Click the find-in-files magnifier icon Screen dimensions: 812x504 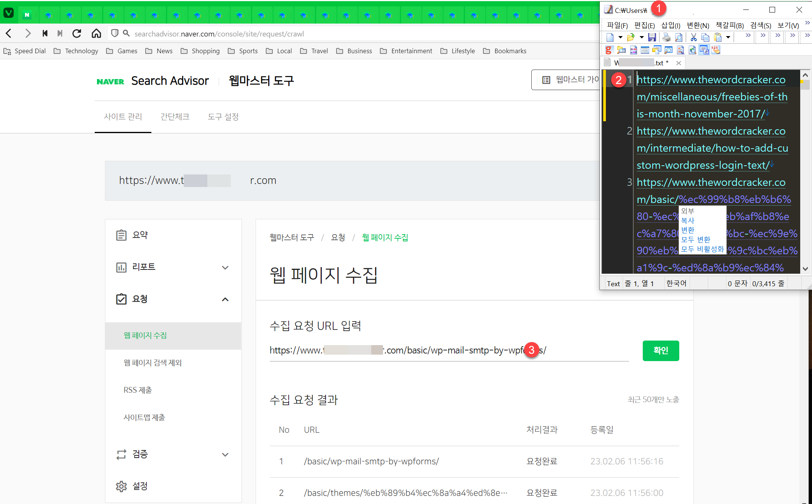point(621,50)
